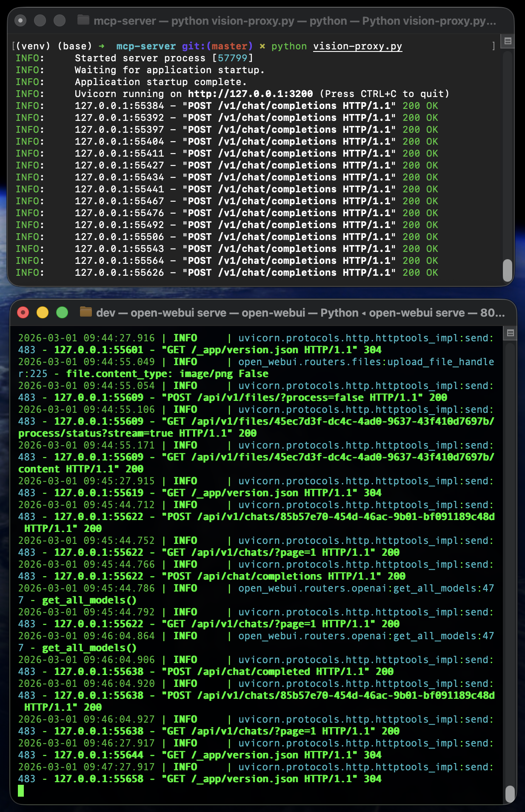Click the 127.0.0.1:55619 version.json request line
The image size is (525, 812).
click(200, 493)
